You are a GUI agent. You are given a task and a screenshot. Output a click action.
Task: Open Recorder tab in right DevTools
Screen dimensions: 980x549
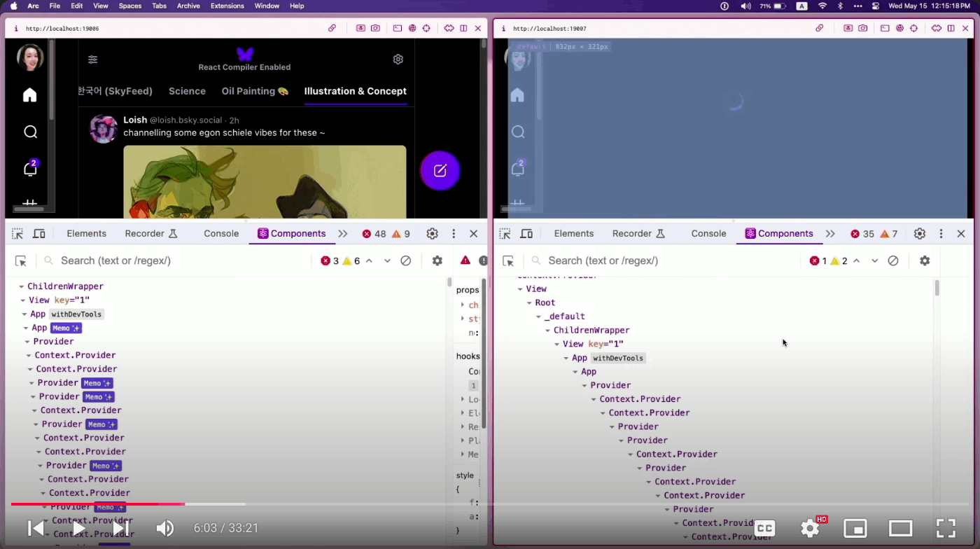tap(640, 234)
